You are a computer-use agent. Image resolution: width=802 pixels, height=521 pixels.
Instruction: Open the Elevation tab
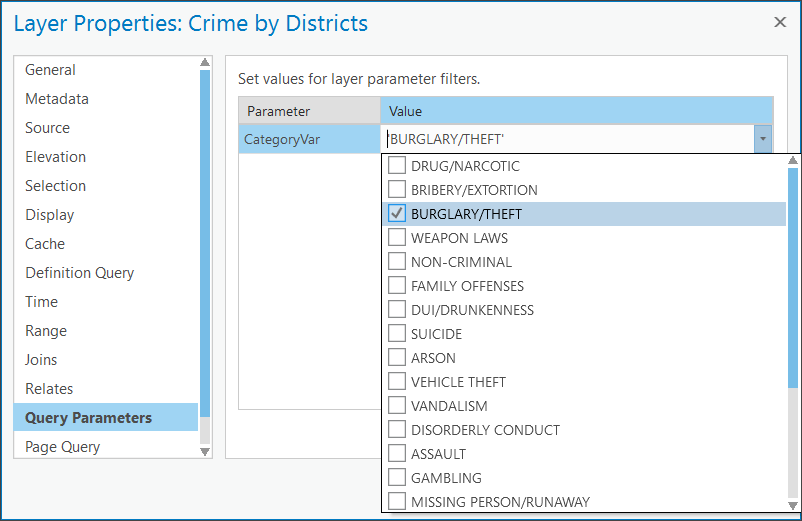click(x=106, y=157)
